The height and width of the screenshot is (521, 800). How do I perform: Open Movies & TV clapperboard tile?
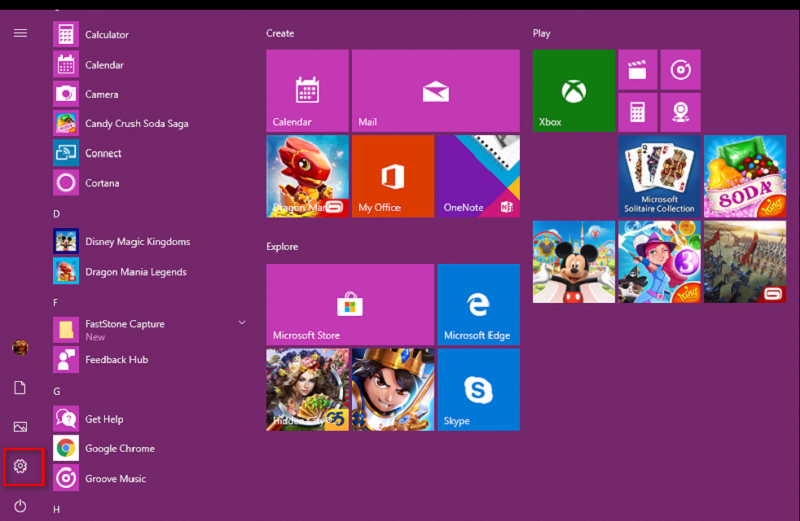(x=638, y=69)
